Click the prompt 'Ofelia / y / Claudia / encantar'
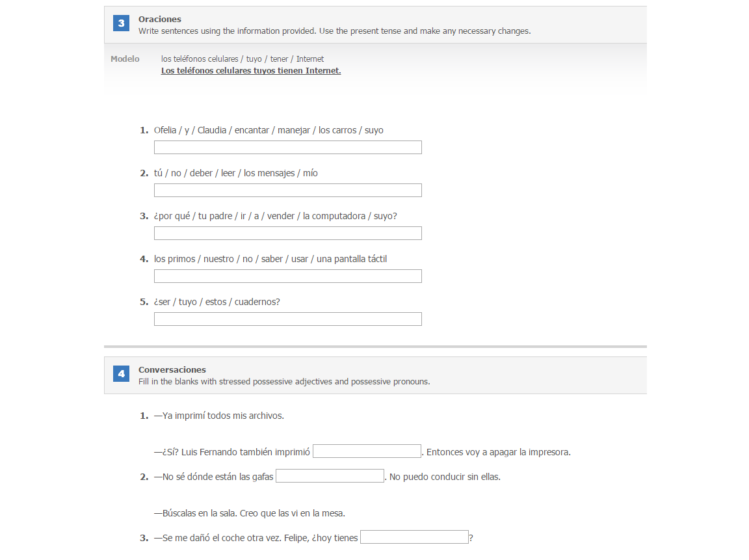 [x=269, y=130]
